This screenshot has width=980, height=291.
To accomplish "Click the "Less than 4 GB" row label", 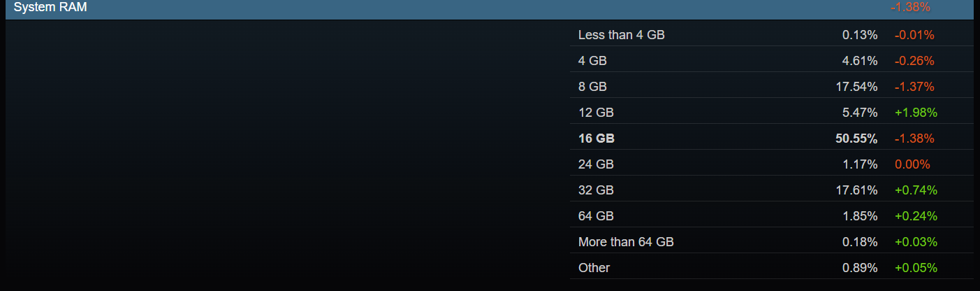I will coord(621,35).
